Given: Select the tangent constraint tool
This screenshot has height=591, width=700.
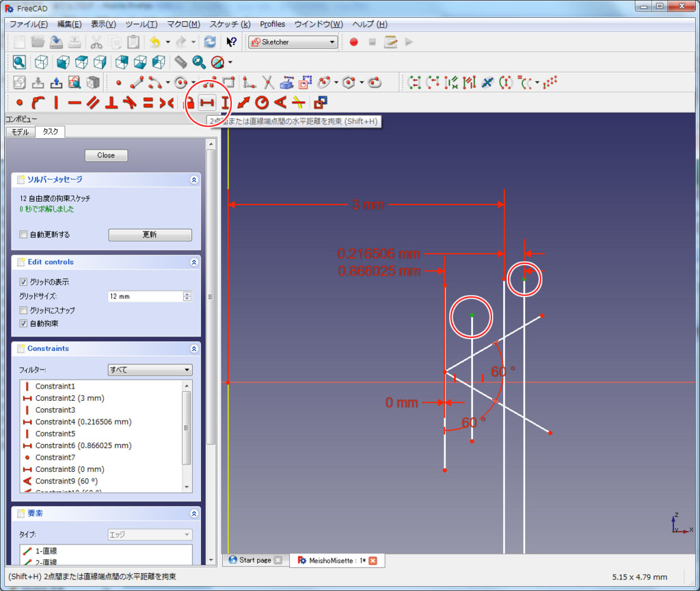Looking at the screenshot, I should 129,103.
